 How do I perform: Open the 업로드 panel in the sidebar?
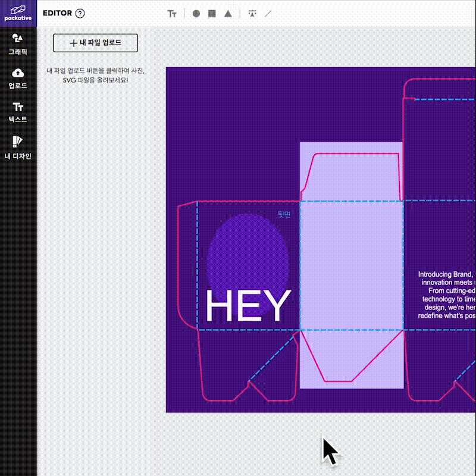tap(17, 78)
